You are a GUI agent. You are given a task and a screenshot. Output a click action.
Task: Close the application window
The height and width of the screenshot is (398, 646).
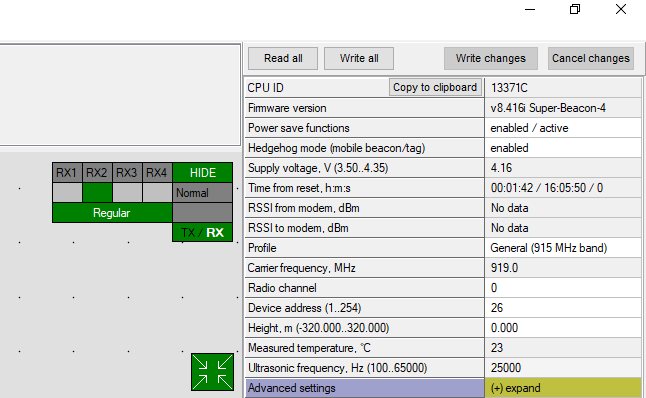tap(621, 9)
